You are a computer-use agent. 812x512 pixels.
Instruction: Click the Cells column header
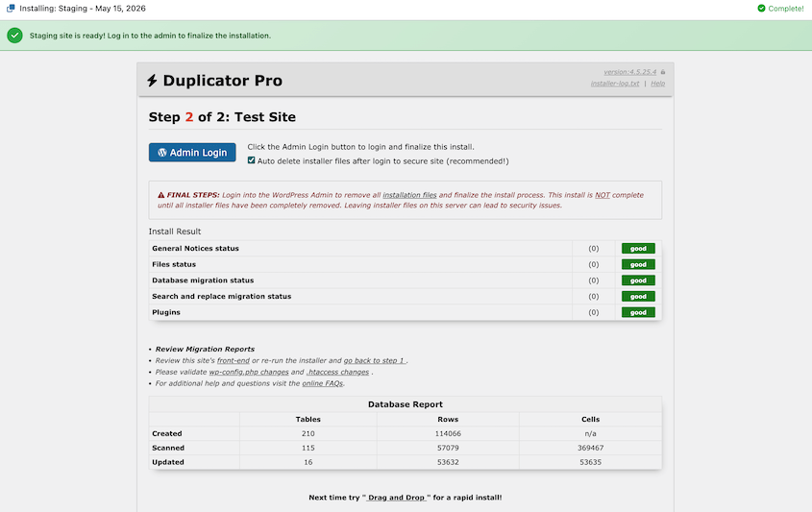tap(590, 420)
